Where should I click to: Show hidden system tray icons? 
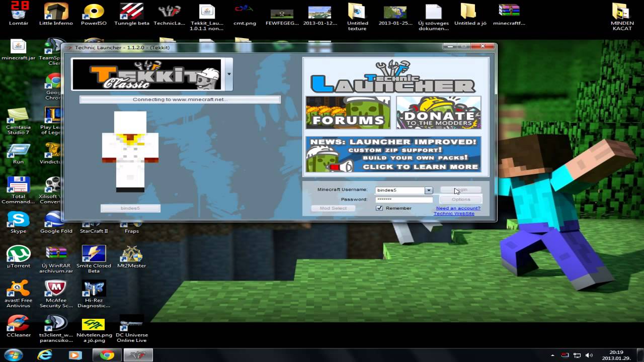tap(552, 355)
